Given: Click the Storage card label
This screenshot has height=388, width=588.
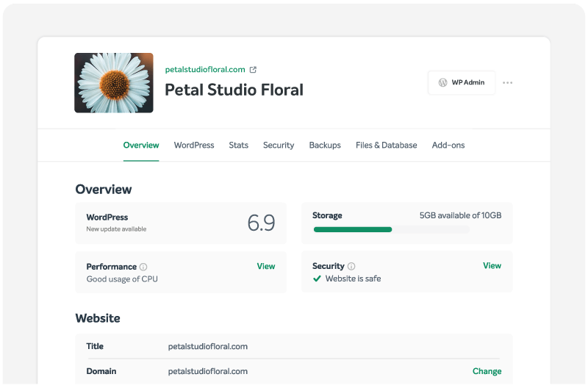Looking at the screenshot, I should click(327, 215).
